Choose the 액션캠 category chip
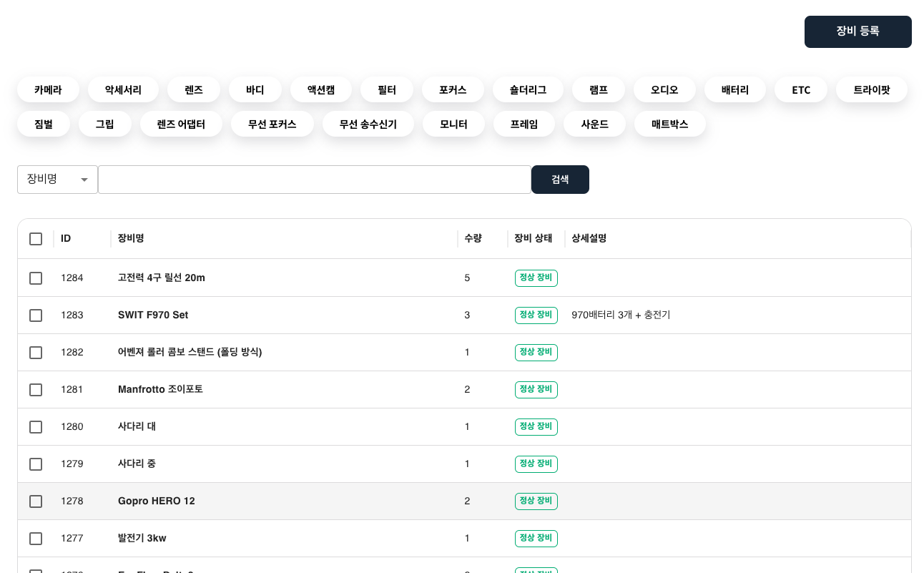The width and height of the screenshot is (924, 573). click(x=320, y=90)
